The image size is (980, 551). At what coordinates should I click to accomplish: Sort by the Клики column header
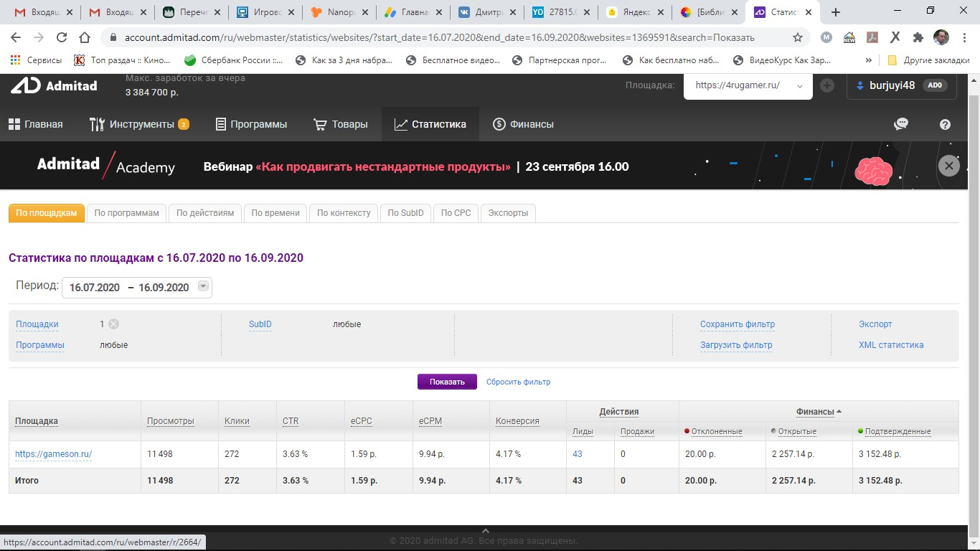pos(237,421)
